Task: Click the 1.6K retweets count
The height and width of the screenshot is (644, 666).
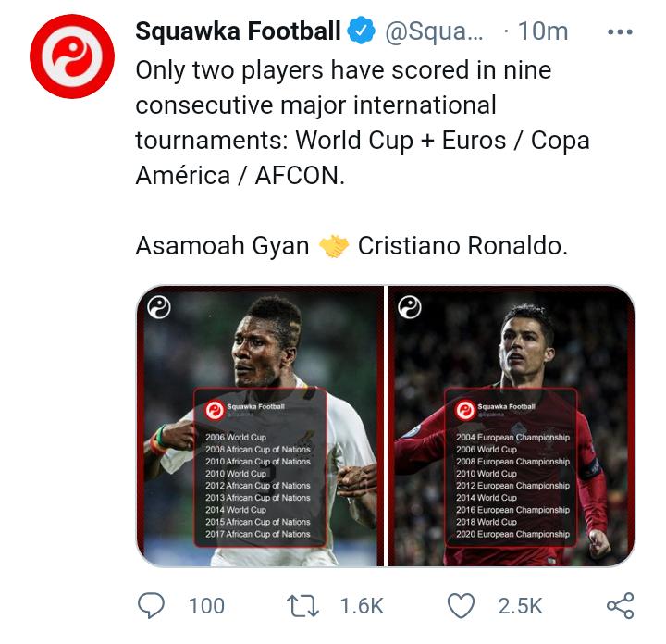Action: (362, 606)
